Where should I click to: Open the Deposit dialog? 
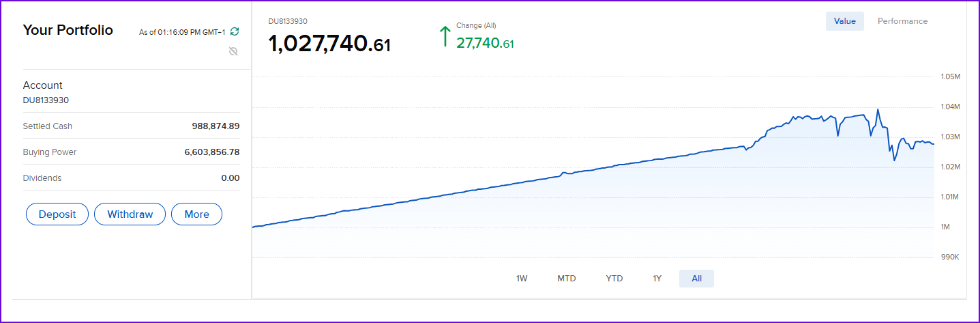point(57,214)
